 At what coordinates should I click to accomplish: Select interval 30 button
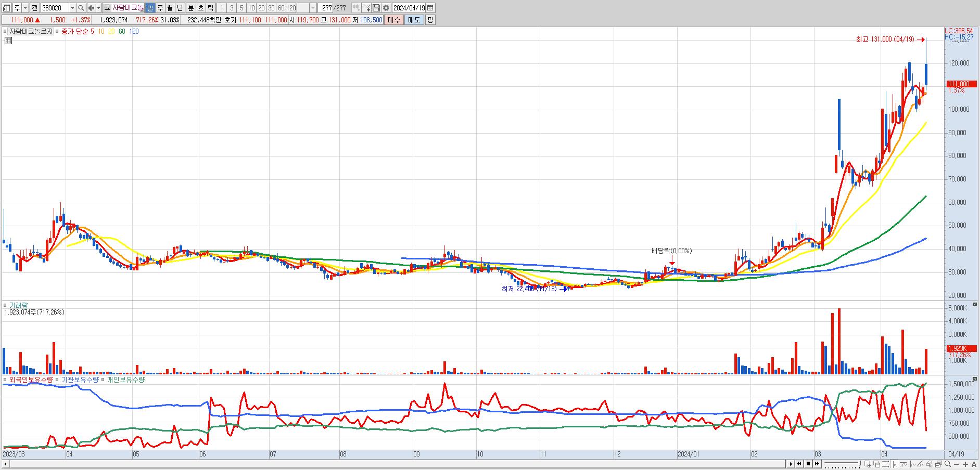pos(271,8)
